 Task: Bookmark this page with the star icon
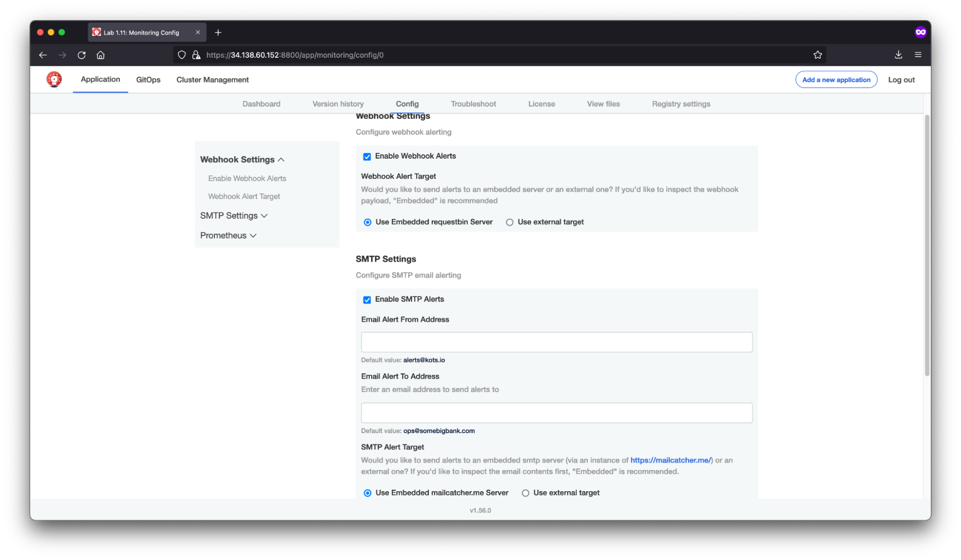[x=817, y=55]
